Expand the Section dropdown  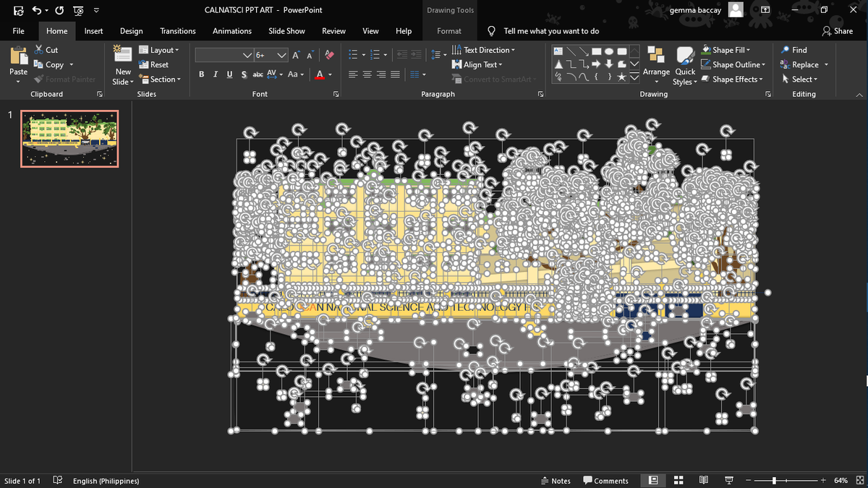coord(159,80)
